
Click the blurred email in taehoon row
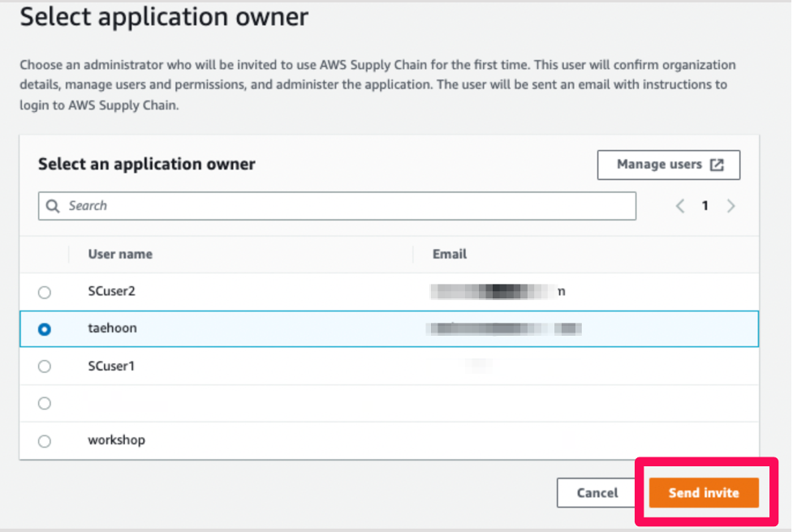click(504, 329)
